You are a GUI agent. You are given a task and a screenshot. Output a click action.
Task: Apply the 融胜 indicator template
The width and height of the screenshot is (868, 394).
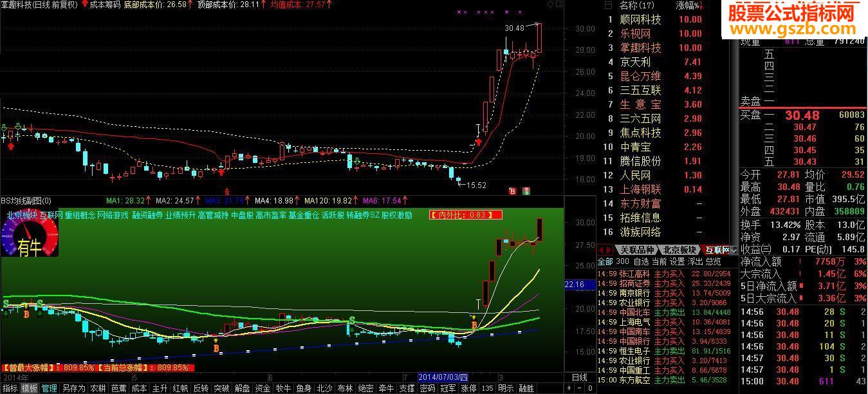click(526, 389)
